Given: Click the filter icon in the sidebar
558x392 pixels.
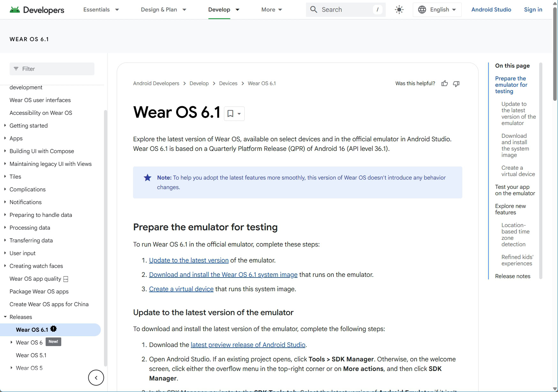Looking at the screenshot, I should pos(16,69).
